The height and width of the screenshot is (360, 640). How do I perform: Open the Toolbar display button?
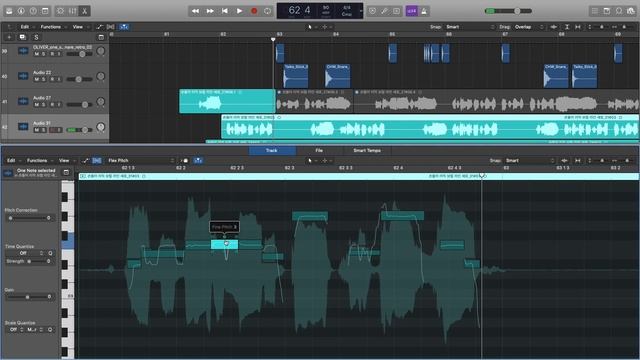tap(45, 11)
